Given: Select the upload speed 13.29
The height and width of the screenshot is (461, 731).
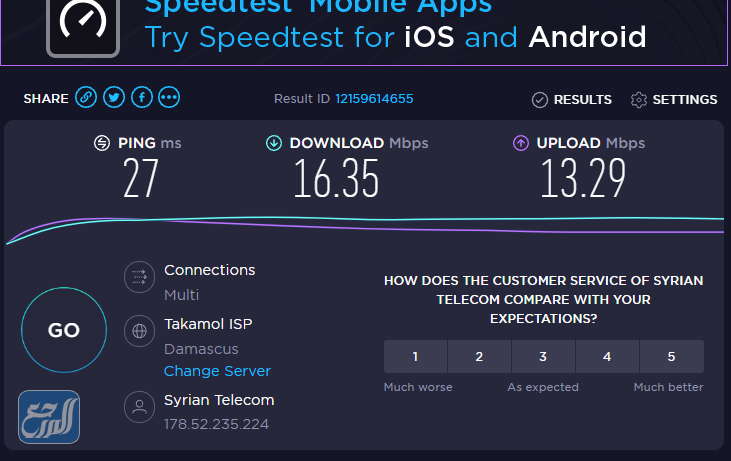Looking at the screenshot, I should tap(583, 178).
